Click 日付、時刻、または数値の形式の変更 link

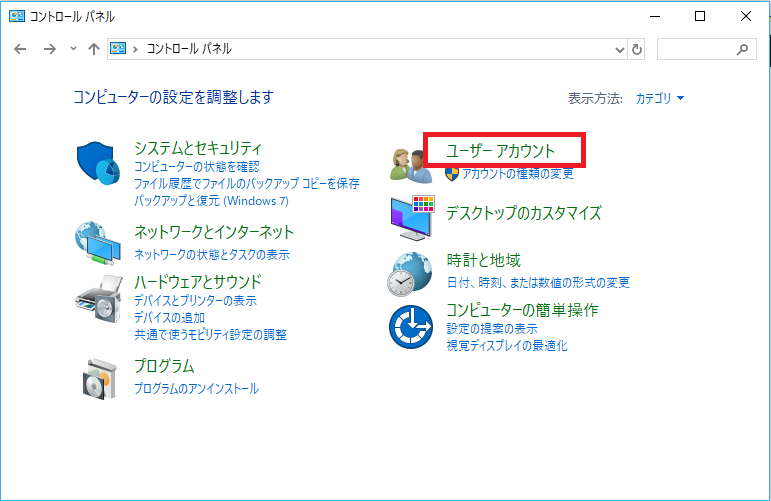[x=538, y=282]
